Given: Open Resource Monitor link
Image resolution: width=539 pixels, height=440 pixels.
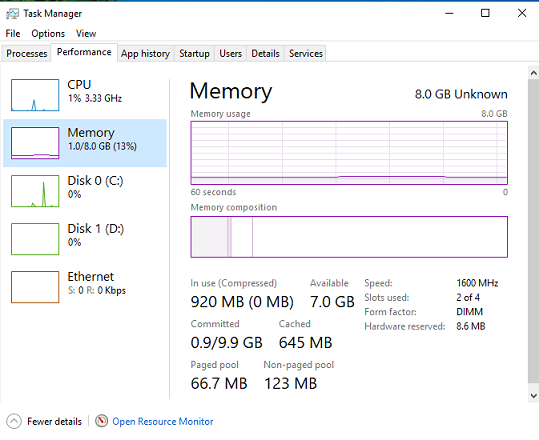Looking at the screenshot, I should click(163, 421).
